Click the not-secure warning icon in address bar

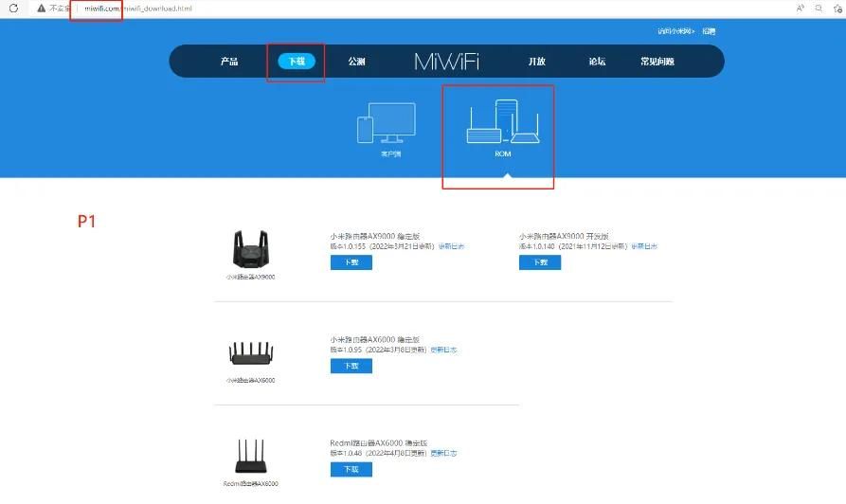(41, 9)
